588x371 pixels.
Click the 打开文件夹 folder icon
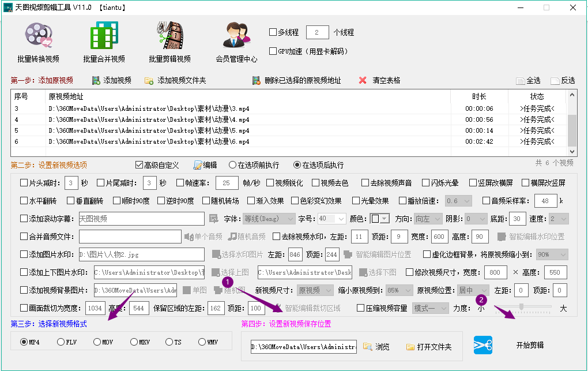(410, 347)
